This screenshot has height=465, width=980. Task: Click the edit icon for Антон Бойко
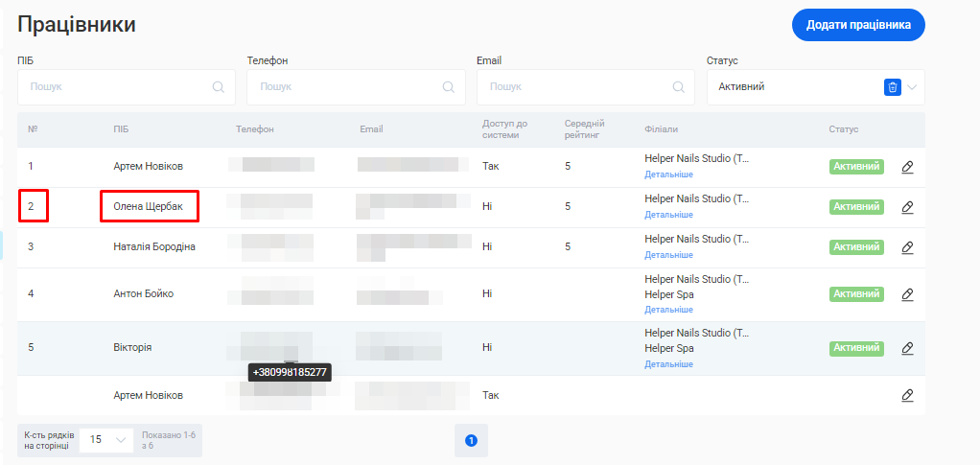point(907,294)
